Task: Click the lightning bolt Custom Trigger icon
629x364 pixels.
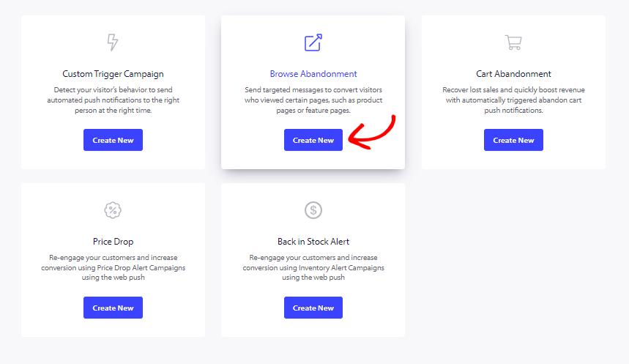Action: click(113, 42)
